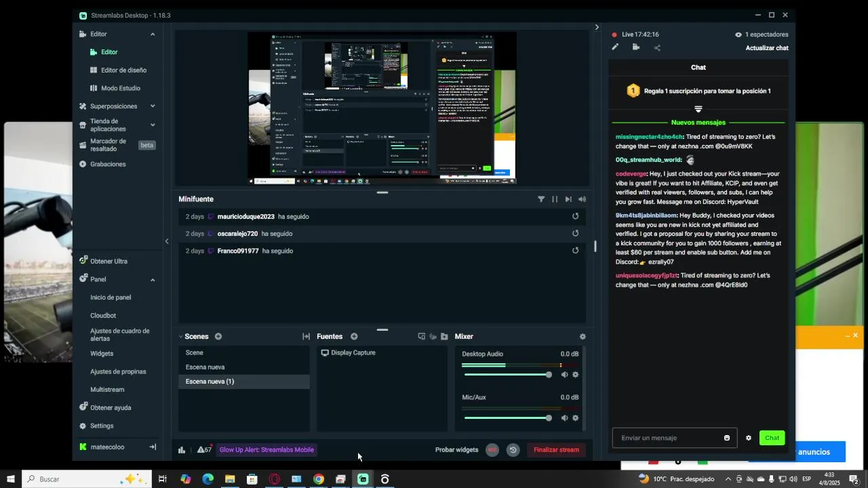The image size is (868, 488).
Task: Open Ajustes de cuadro de alertas
Action: (x=120, y=335)
